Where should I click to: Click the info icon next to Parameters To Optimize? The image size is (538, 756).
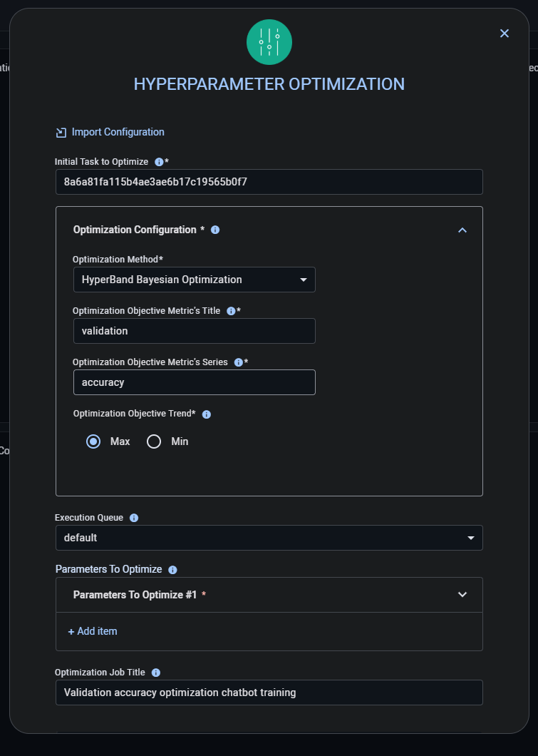[x=172, y=569]
